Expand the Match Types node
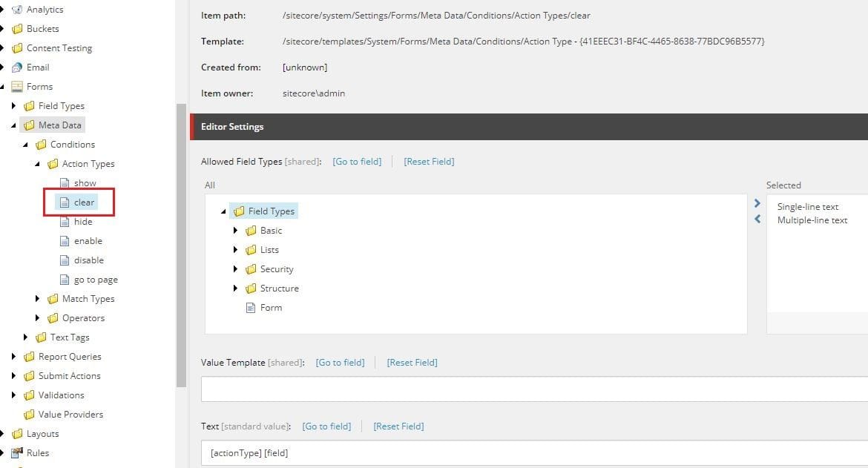 [x=38, y=298]
